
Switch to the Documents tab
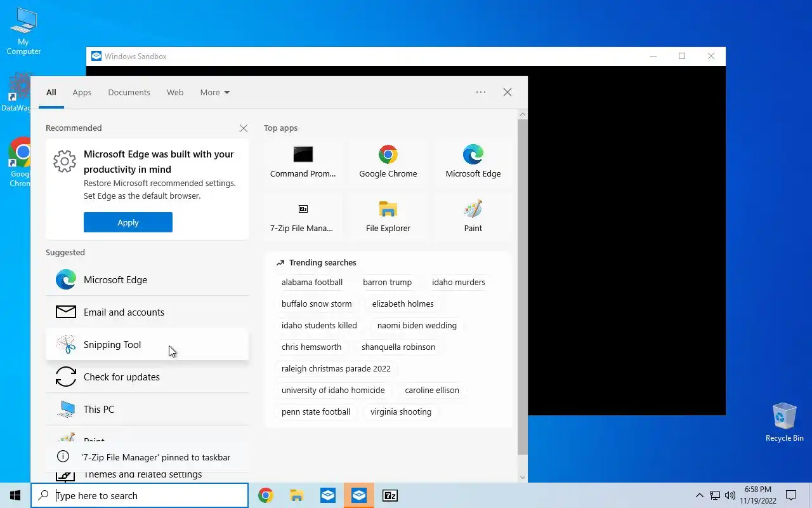tap(129, 92)
